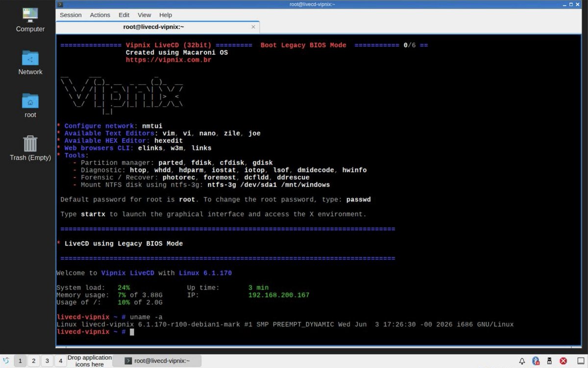Switch to workspace 3

pyautogui.click(x=47, y=361)
